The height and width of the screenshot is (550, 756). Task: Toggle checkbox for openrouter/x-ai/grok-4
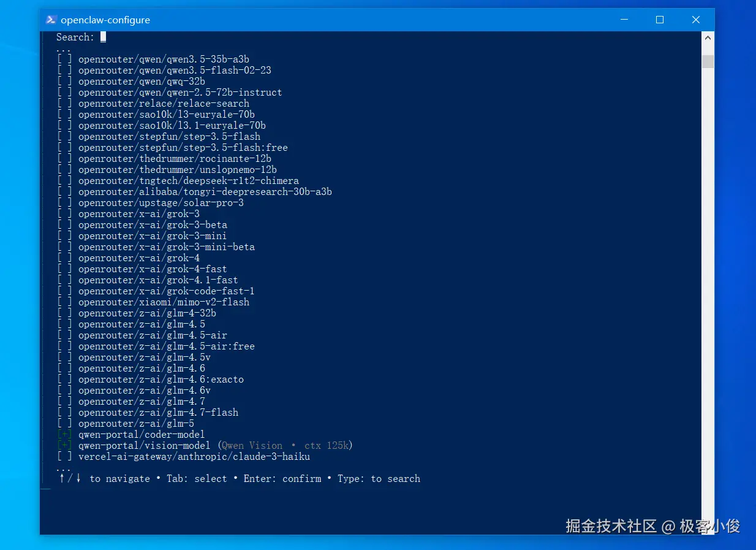click(64, 258)
